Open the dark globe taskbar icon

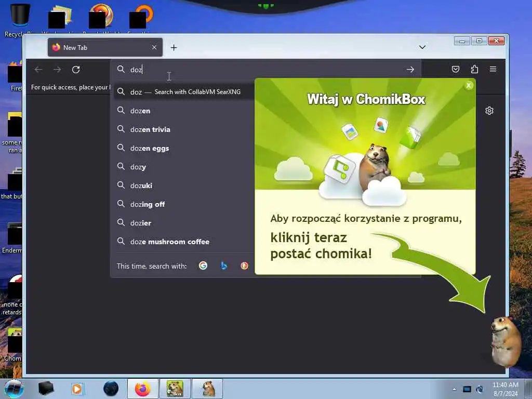(x=111, y=389)
